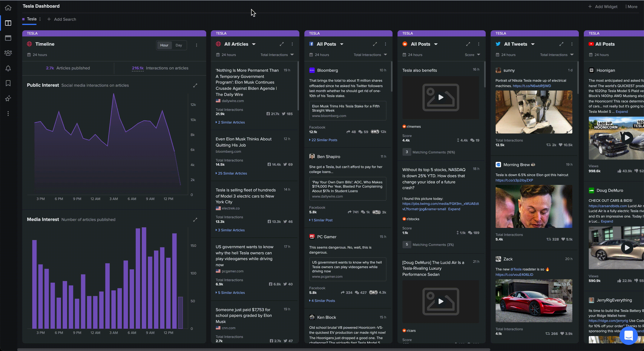Expand the r/stocks post text
The height and width of the screenshot is (351, 644).
(x=454, y=209)
